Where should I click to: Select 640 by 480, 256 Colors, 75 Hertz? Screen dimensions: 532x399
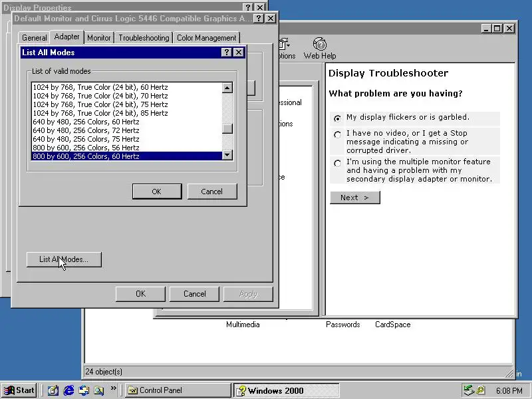(x=127, y=139)
